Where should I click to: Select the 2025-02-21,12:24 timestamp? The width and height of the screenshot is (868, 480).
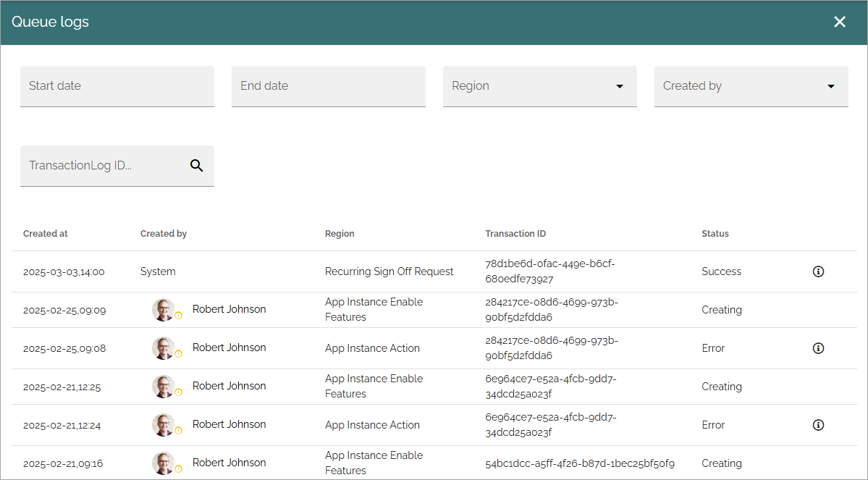[x=62, y=425]
